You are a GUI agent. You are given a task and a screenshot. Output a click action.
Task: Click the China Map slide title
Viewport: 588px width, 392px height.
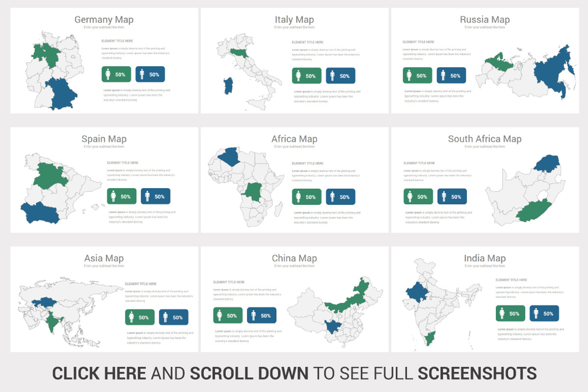[x=294, y=258]
